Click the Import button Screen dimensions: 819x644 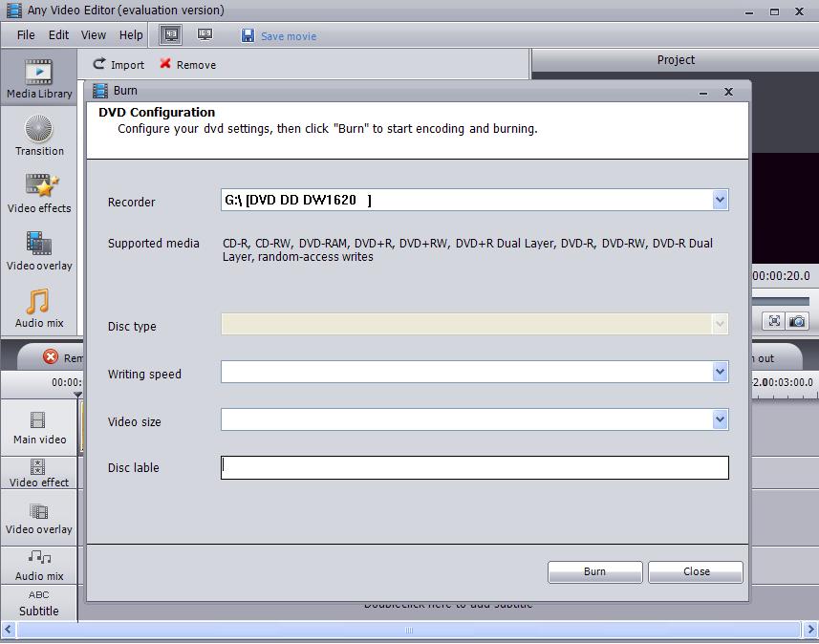119,64
